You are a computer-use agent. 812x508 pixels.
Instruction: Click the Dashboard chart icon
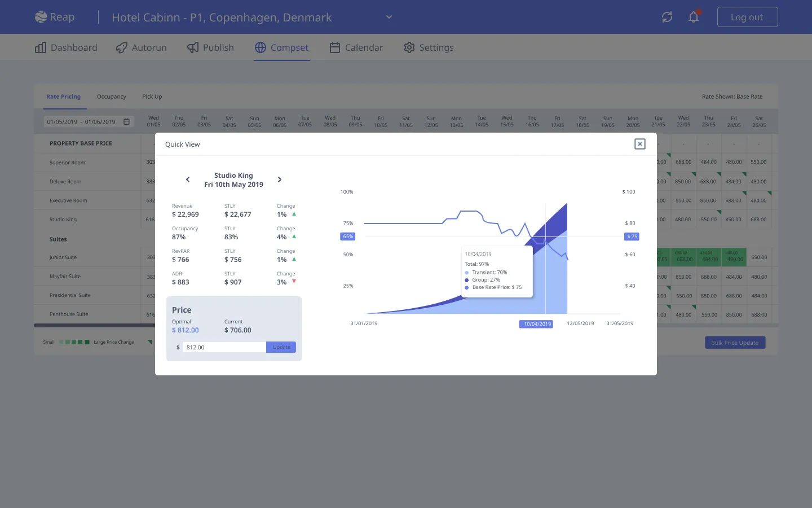[x=41, y=48]
